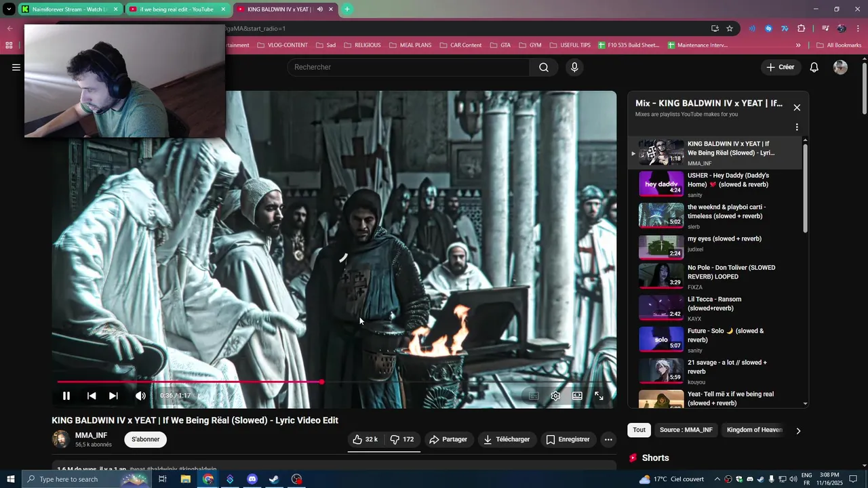Open media control icon in Chrome toolbar
This screenshot has height=488, width=868.
tap(825, 28)
